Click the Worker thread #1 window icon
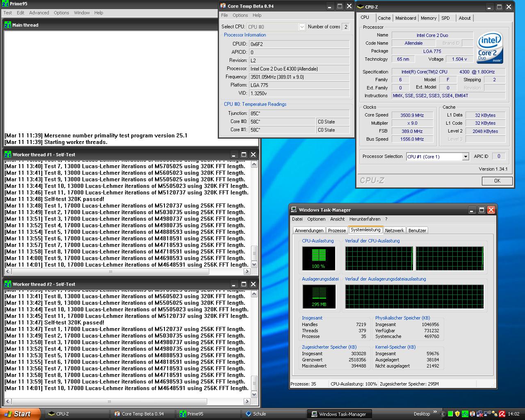 [8, 155]
